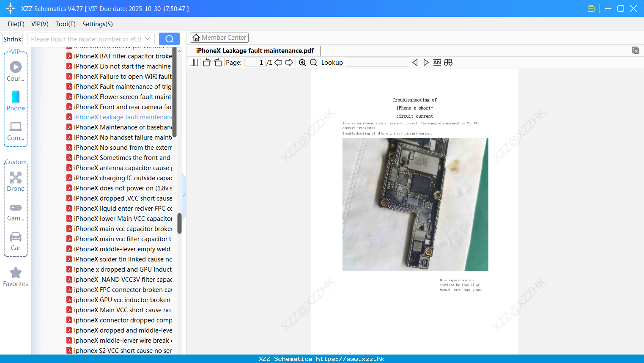Open 'iPhoneX Do not start the machine' file
This screenshot has width=644, height=363.
[118, 66]
